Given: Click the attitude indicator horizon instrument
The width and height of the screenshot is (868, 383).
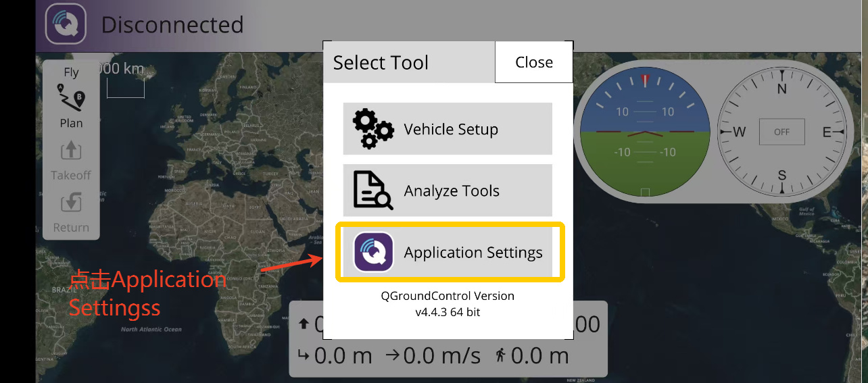Looking at the screenshot, I should (x=646, y=132).
